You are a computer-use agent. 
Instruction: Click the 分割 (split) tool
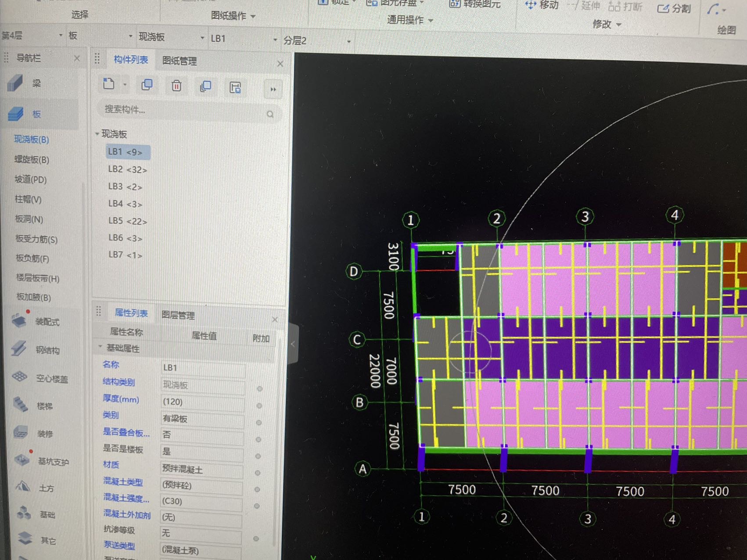pyautogui.click(x=674, y=8)
